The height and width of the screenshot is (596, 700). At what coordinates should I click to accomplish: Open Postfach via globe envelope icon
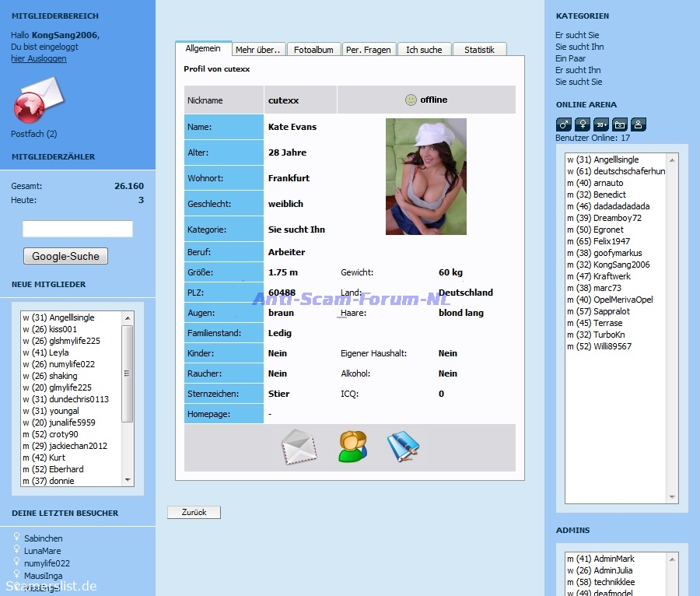pos(39,100)
